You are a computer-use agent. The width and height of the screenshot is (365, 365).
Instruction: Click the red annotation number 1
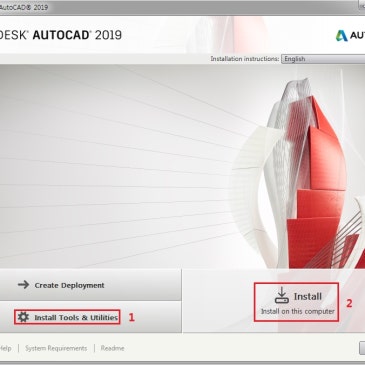[131, 317]
